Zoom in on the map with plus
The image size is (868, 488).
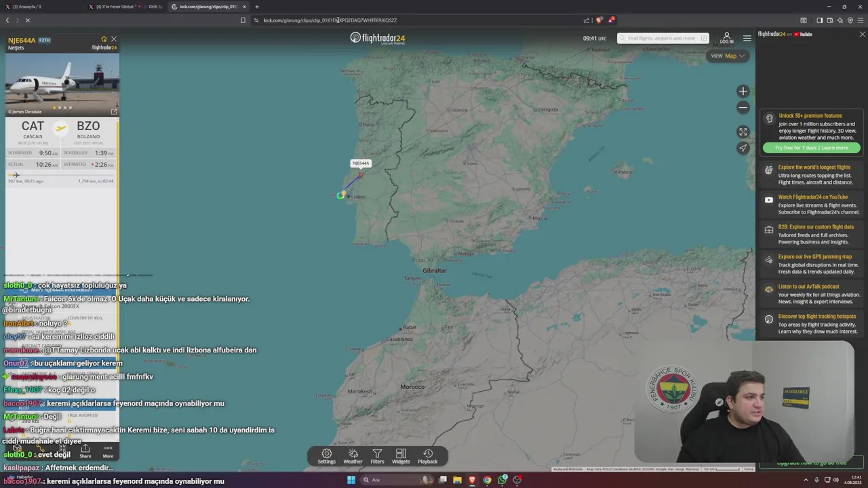743,91
